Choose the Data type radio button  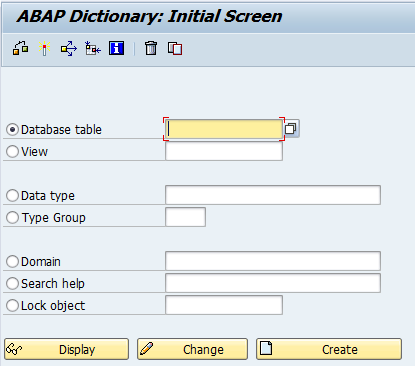click(x=12, y=195)
